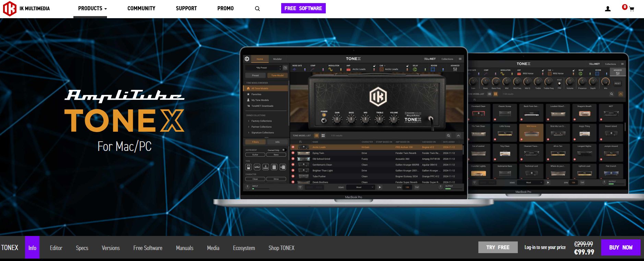Click the hamburger menu on the front laptop

(x=460, y=59)
